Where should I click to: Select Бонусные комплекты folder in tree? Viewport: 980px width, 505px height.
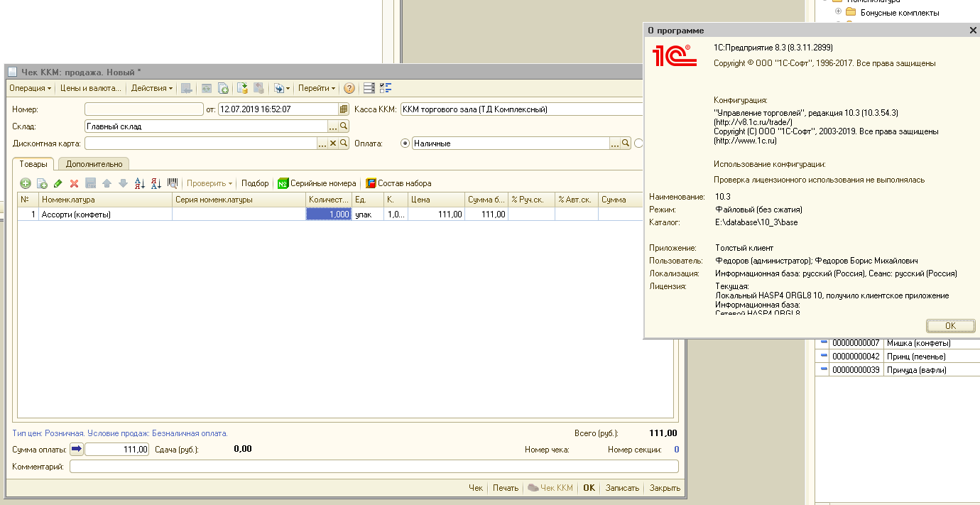coord(900,12)
